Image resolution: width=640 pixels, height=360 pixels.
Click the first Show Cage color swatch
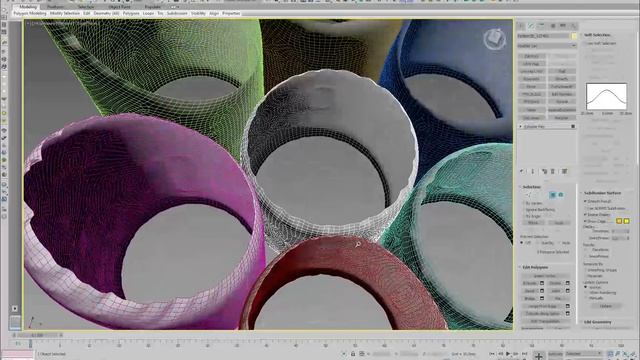point(619,221)
